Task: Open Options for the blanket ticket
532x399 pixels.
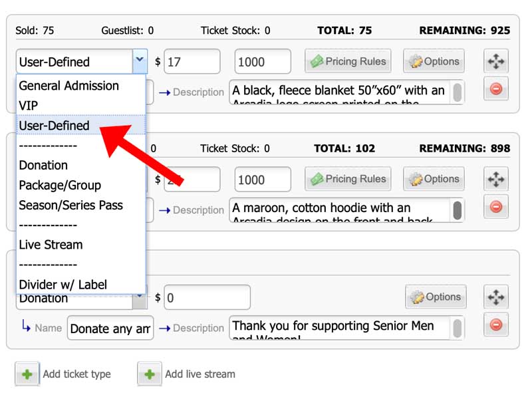Action: pyautogui.click(x=434, y=61)
